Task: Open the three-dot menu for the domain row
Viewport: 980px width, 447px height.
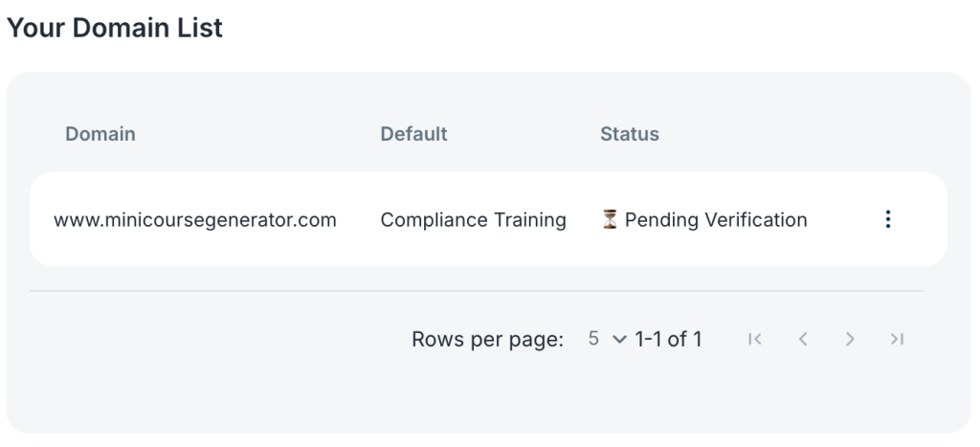Action: coord(888,220)
